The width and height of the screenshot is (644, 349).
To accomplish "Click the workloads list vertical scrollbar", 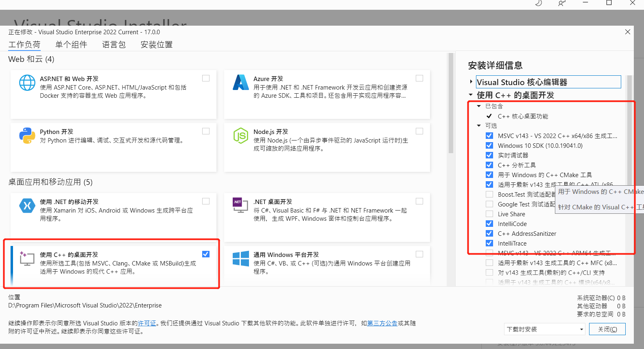I will [450, 103].
